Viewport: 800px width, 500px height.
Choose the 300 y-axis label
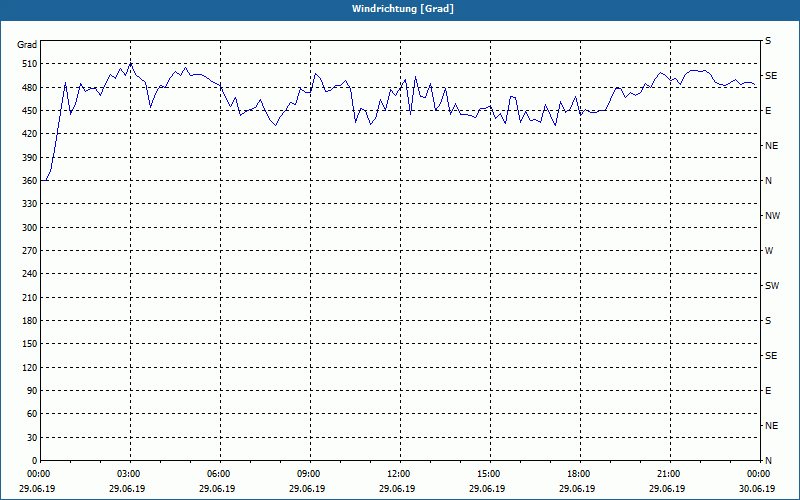(x=30, y=228)
